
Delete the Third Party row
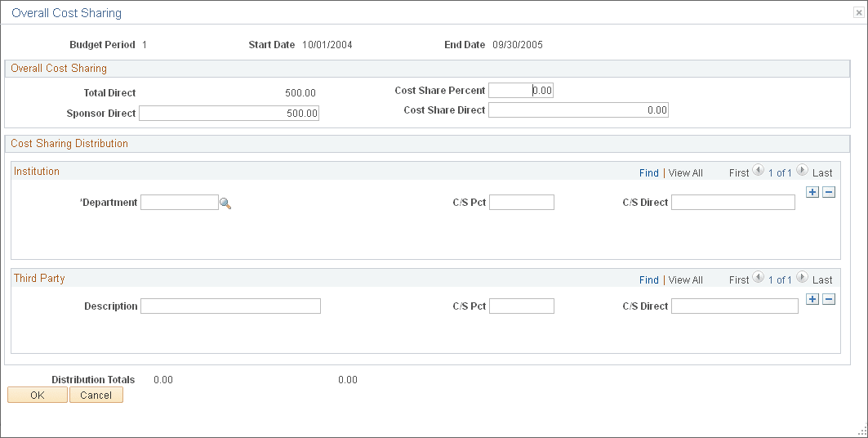click(829, 299)
